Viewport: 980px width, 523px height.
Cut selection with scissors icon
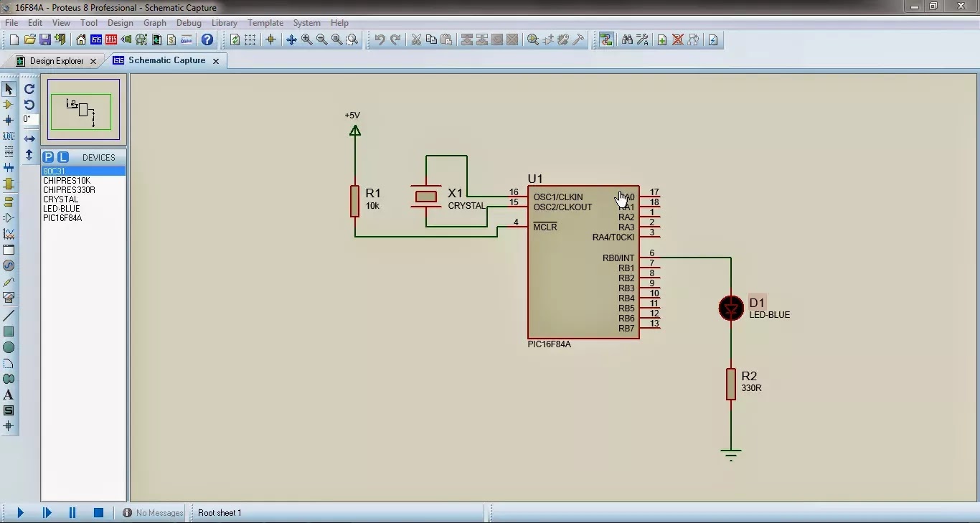[415, 39]
